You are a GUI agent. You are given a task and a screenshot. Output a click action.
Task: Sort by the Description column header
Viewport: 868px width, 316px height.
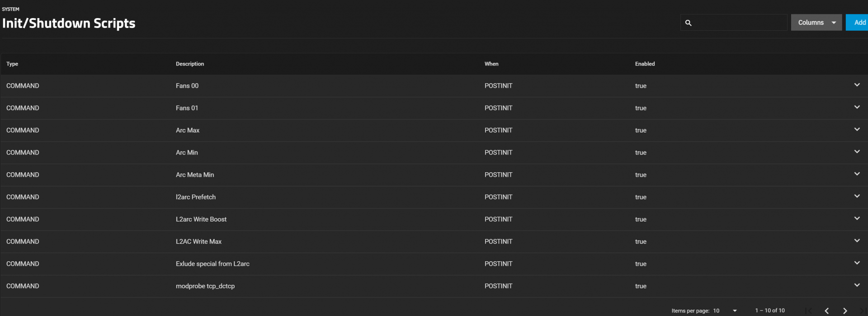point(190,64)
